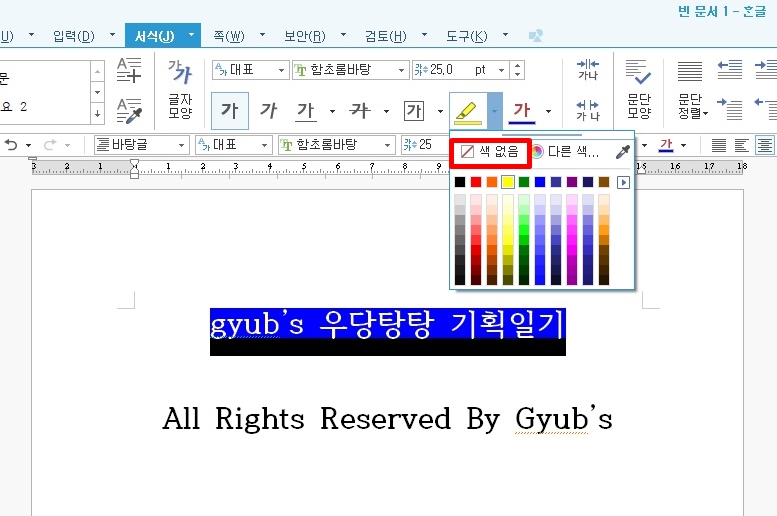Image resolution: width=777 pixels, height=516 pixels.
Task: Open the 도구(K) menu
Action: 466,36
